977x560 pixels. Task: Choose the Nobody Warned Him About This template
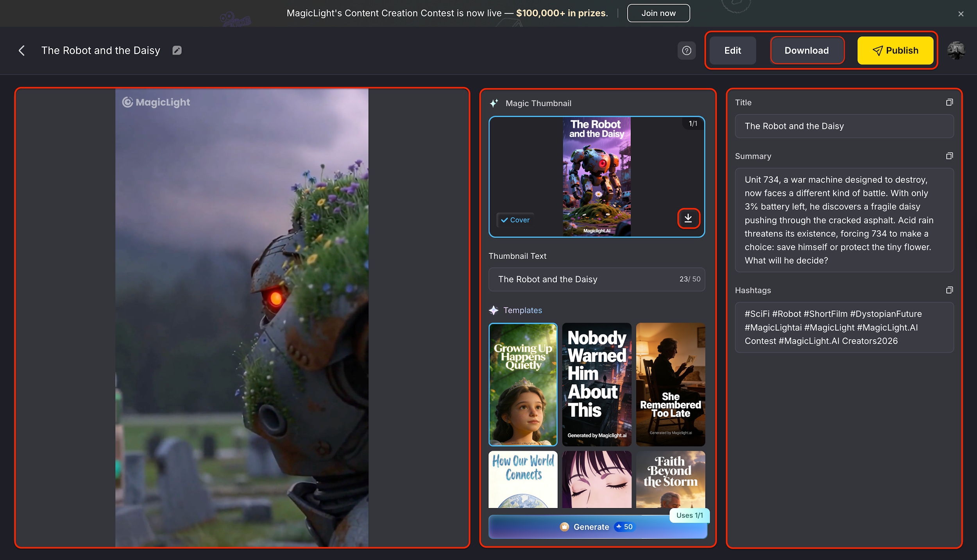[x=597, y=384]
